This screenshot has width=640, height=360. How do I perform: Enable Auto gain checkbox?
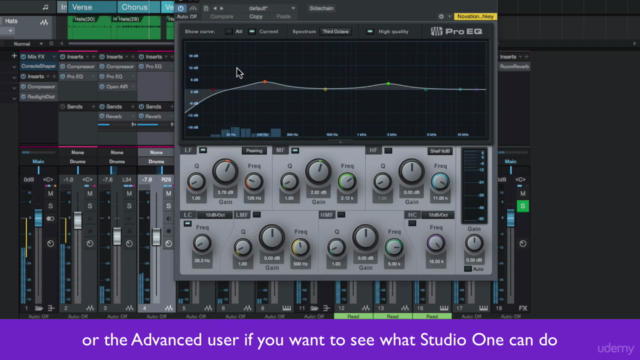(468, 269)
